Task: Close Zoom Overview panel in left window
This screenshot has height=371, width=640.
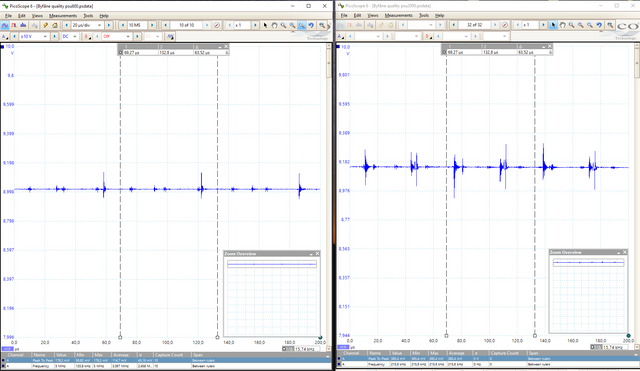Action: point(317,253)
